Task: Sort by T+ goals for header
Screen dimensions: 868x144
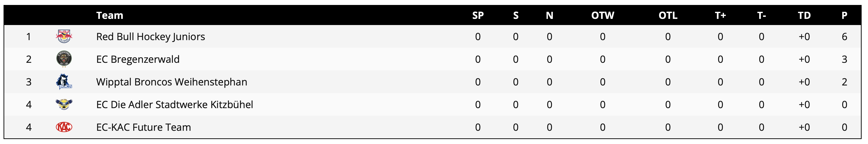Action: pos(720,16)
